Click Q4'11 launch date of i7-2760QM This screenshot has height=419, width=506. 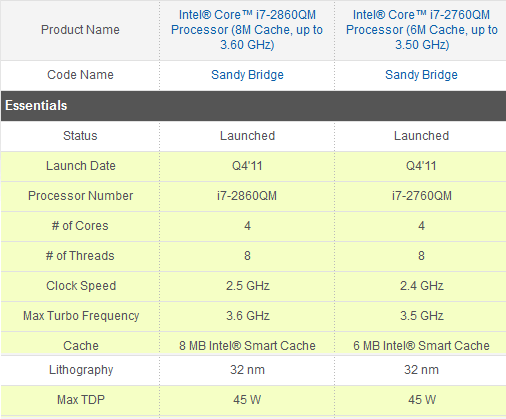(421, 166)
